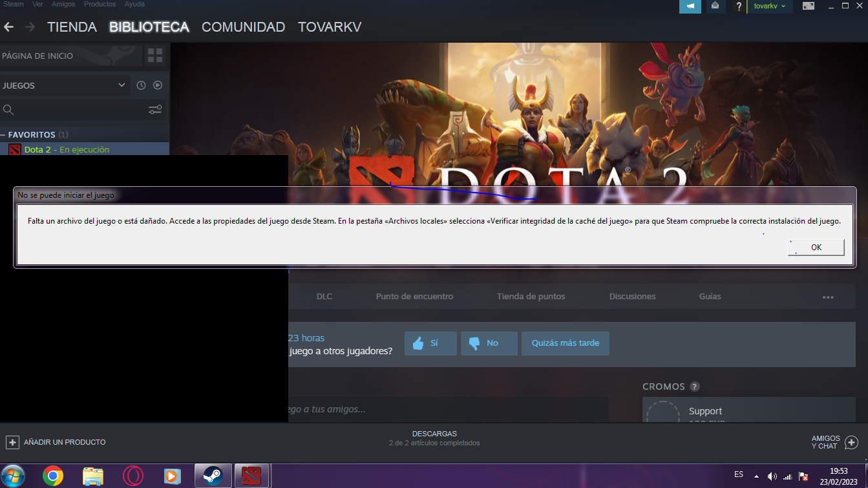Click Quizás más tarde button
Screen dimensions: 868x488
click(565, 343)
